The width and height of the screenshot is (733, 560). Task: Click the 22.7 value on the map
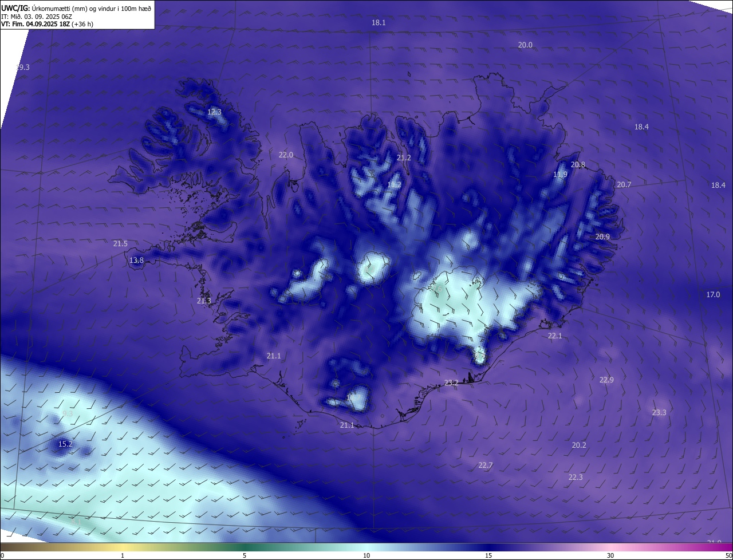point(485,466)
